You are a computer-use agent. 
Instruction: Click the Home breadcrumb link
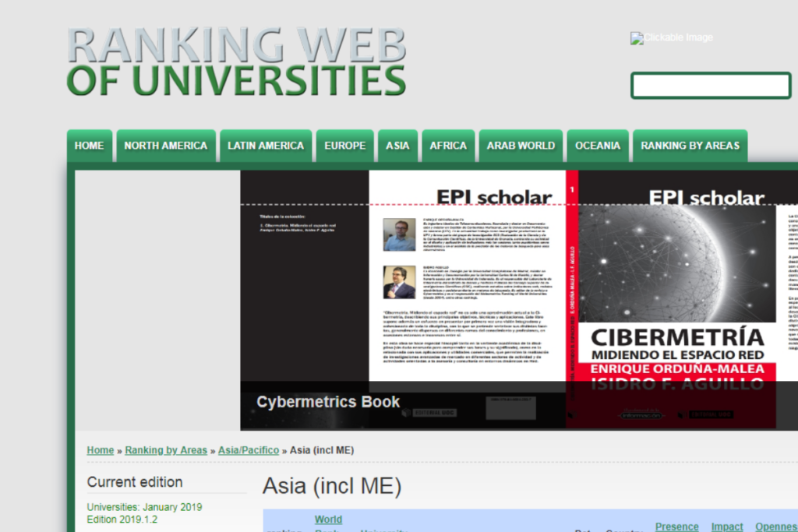pyautogui.click(x=101, y=450)
